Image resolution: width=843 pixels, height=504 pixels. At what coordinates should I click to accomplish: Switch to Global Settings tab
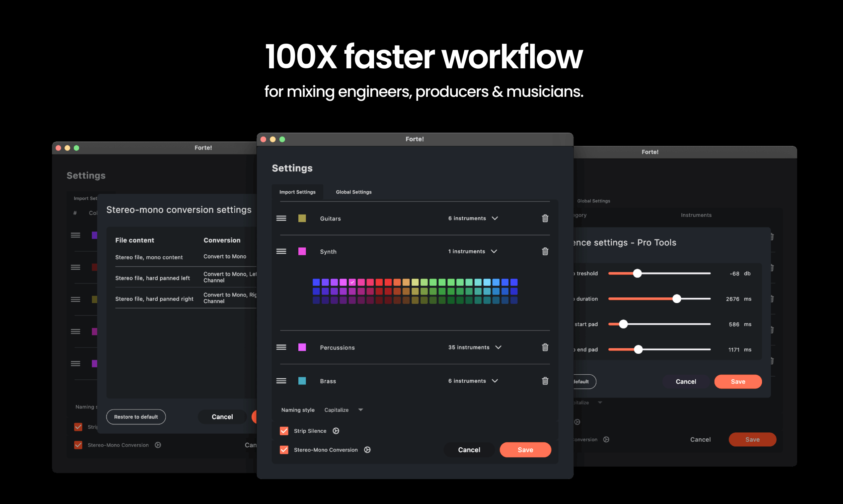pyautogui.click(x=353, y=192)
